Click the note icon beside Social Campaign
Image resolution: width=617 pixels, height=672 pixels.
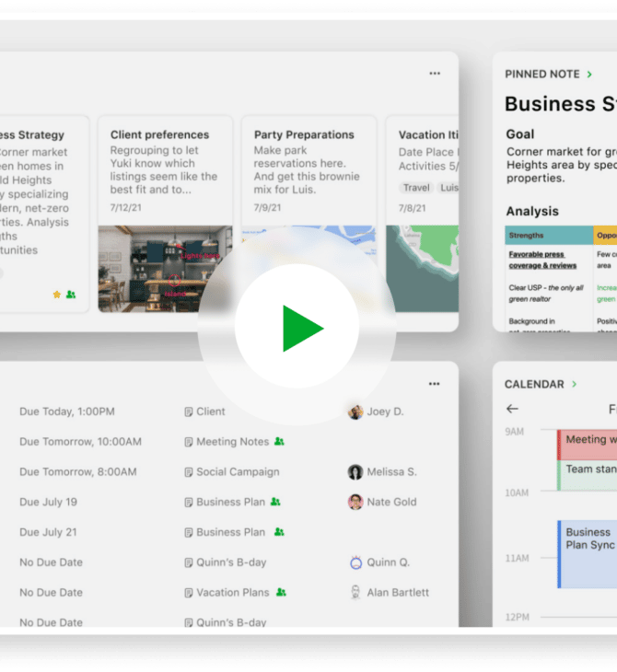coord(189,472)
